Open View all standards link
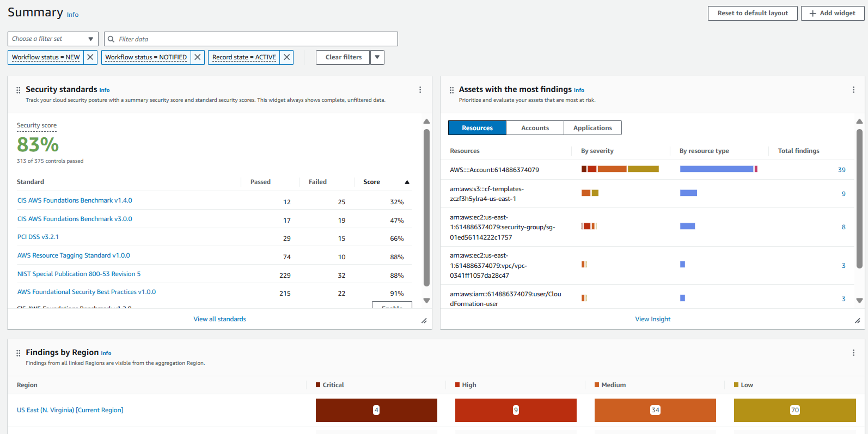This screenshot has width=868, height=434. click(219, 319)
